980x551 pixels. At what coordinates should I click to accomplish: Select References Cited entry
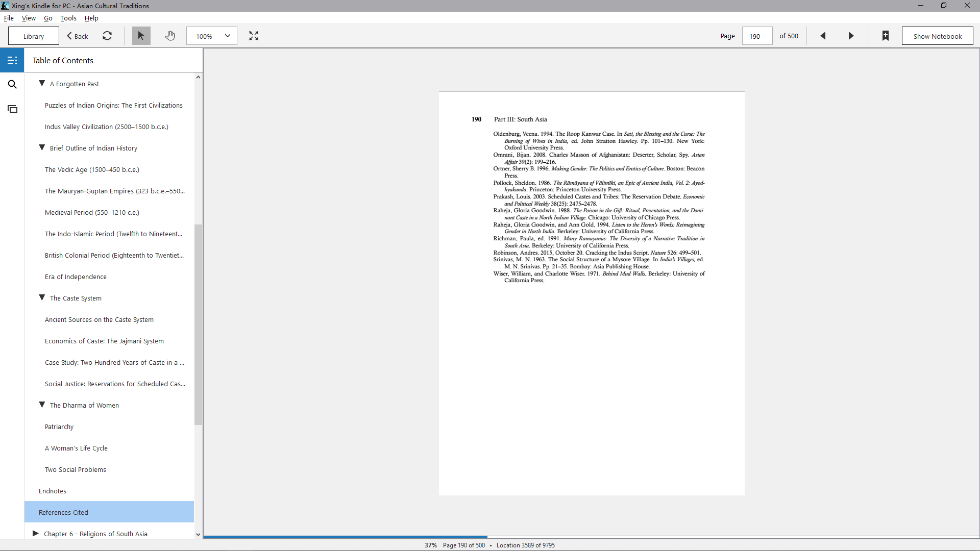109,512
